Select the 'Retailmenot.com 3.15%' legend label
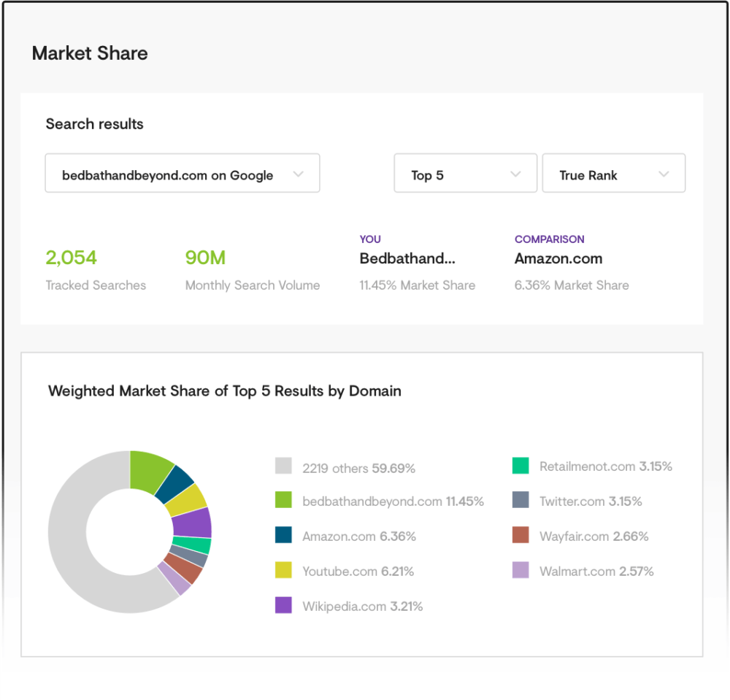 [x=606, y=466]
